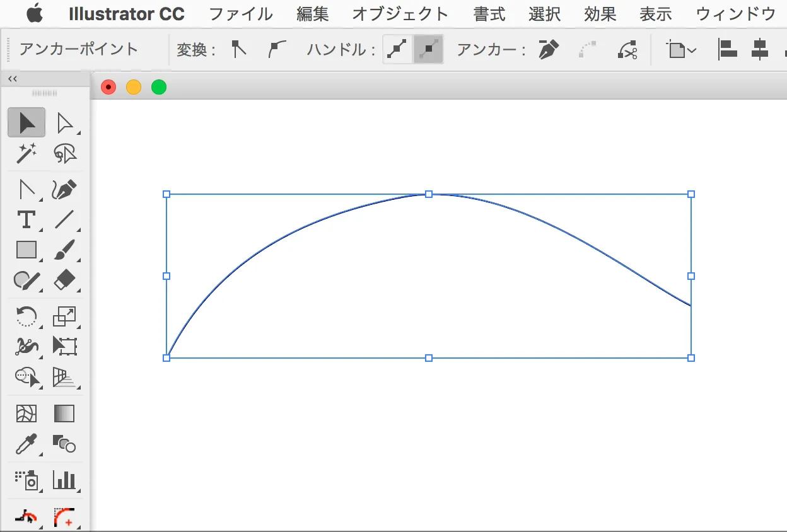Select the Column Graph tool
This screenshot has height=532, width=787.
(65, 480)
